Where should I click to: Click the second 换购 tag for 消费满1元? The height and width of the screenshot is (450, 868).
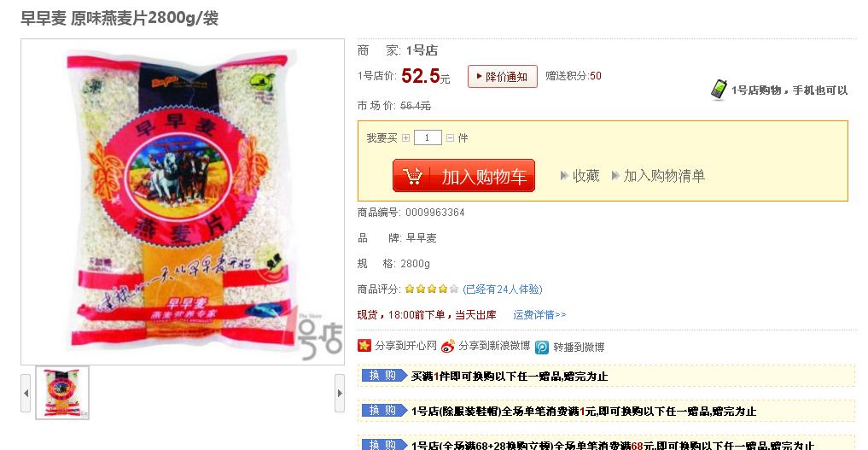(383, 410)
